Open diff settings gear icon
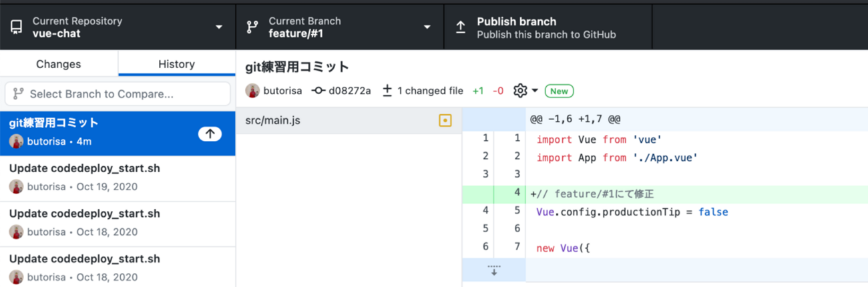 coord(520,90)
